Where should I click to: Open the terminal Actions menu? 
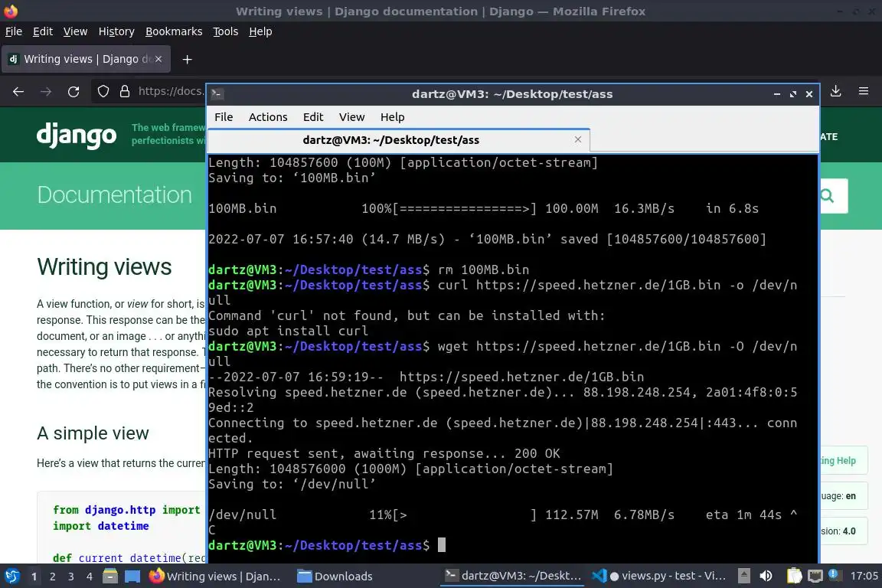point(268,117)
